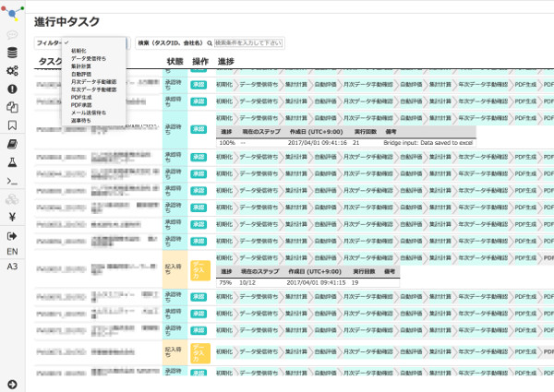Choose 初期化 in the filter list
Screen dimensions: 554x392
[78, 51]
